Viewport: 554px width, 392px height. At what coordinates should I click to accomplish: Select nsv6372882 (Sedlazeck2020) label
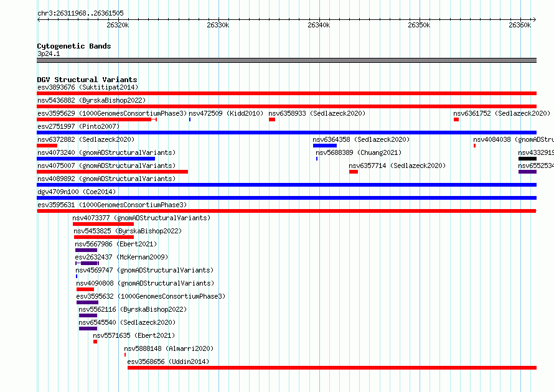(86, 139)
